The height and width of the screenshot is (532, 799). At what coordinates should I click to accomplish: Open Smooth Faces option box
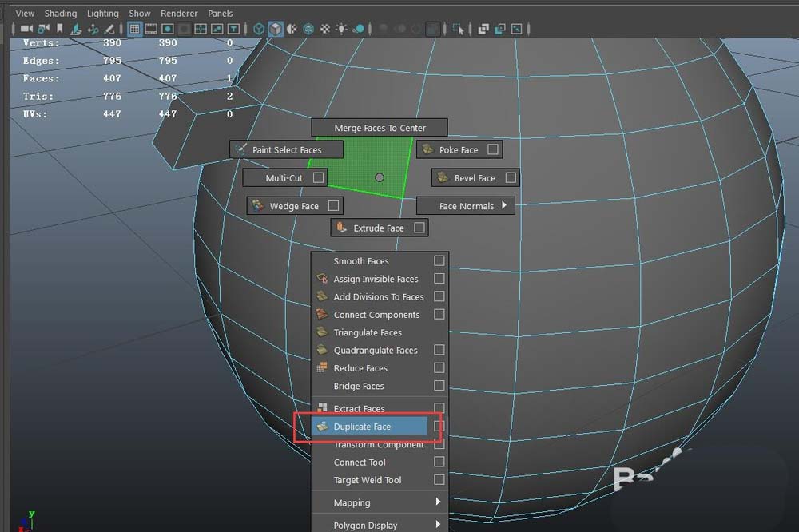coord(439,260)
